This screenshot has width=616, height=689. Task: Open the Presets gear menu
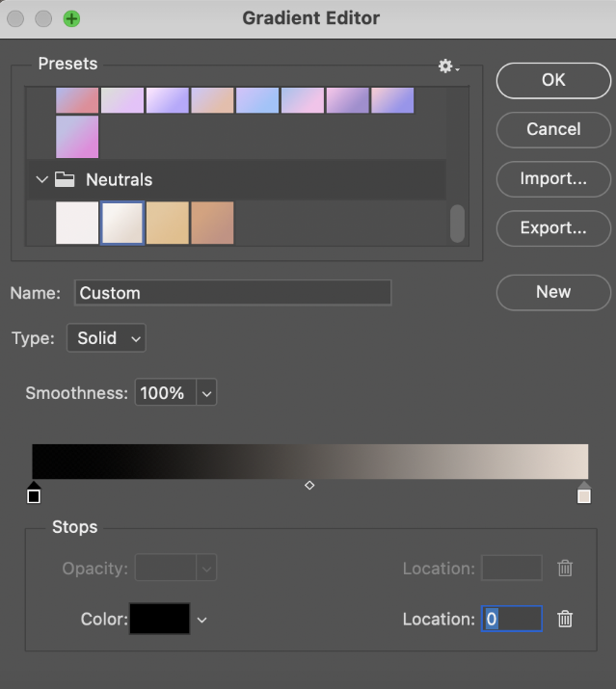tap(448, 66)
